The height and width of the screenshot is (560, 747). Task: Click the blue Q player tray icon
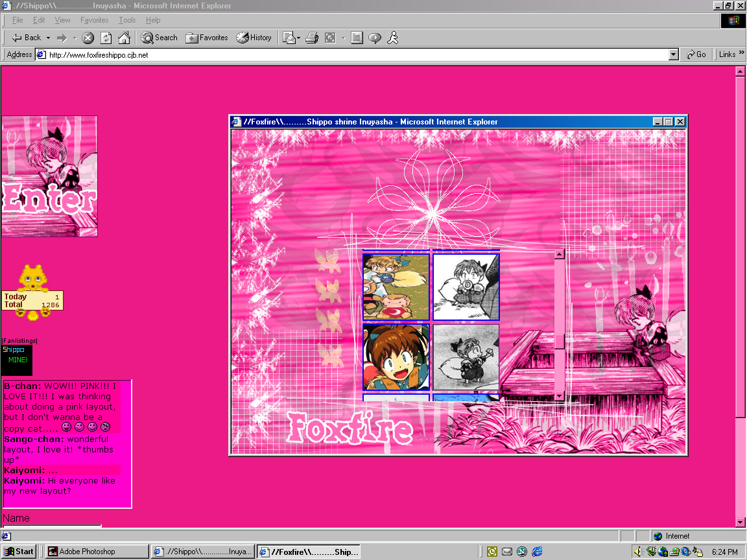click(x=685, y=552)
